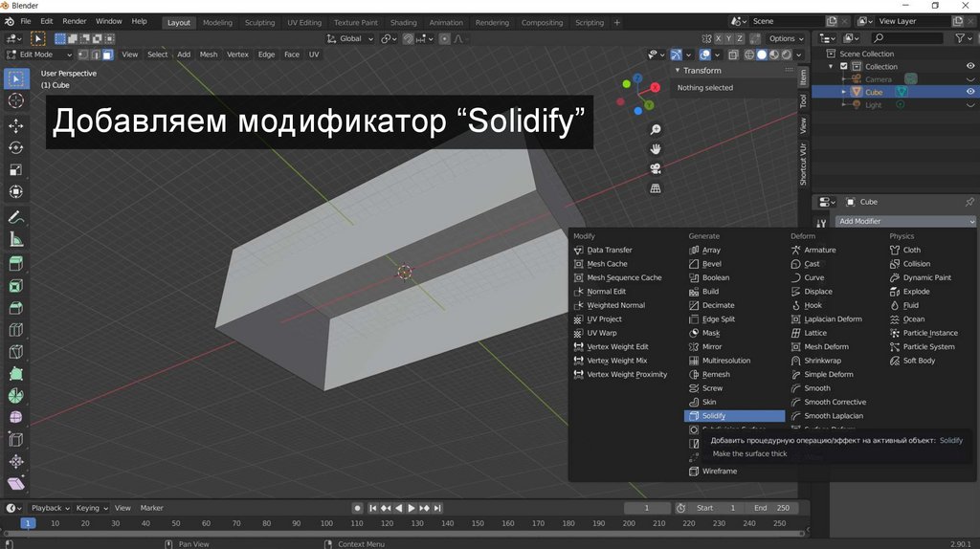Open the Marker timeline menu
Image resolution: width=980 pixels, height=549 pixels.
152,509
